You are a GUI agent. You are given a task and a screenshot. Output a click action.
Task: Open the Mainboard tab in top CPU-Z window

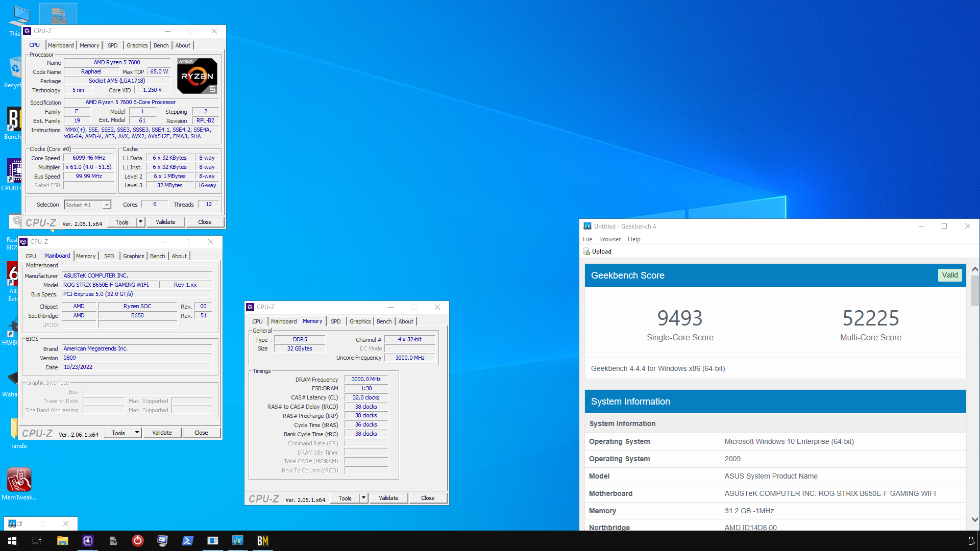(x=61, y=45)
